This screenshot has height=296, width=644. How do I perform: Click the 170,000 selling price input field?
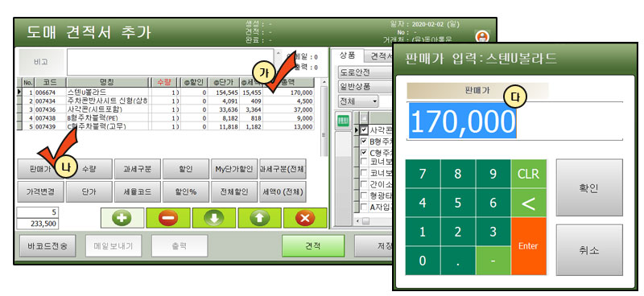514,121
